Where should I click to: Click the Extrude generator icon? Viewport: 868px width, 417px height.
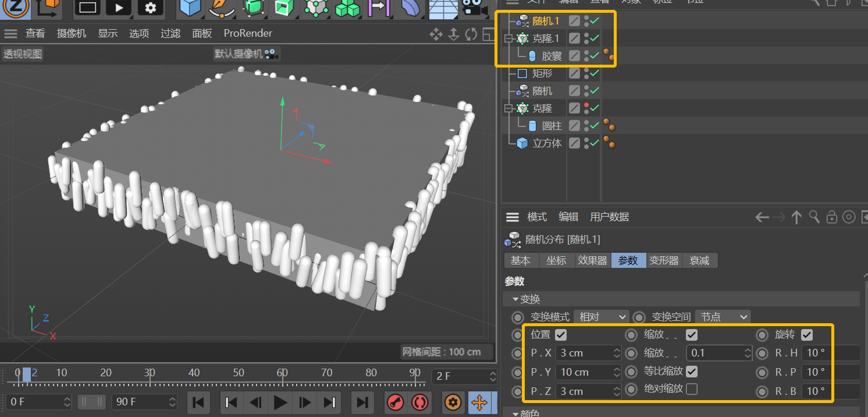click(x=284, y=8)
